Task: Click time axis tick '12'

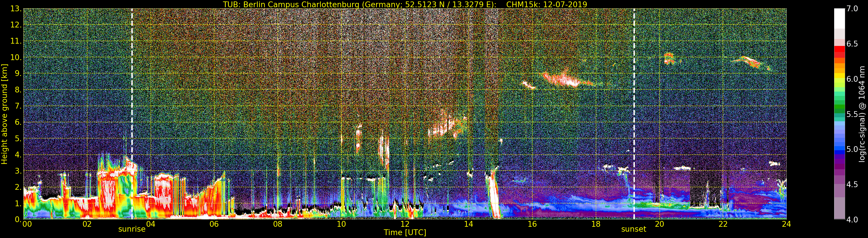Action: click(x=405, y=224)
